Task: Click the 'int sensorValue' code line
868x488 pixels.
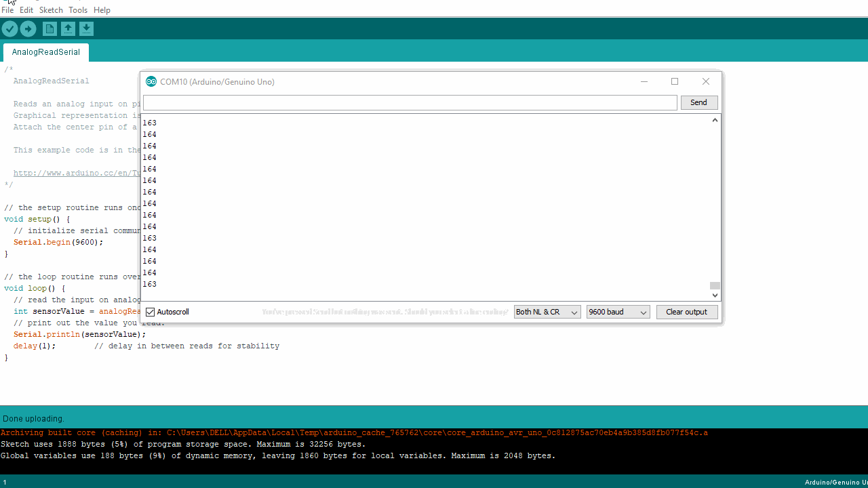Action: click(76, 311)
